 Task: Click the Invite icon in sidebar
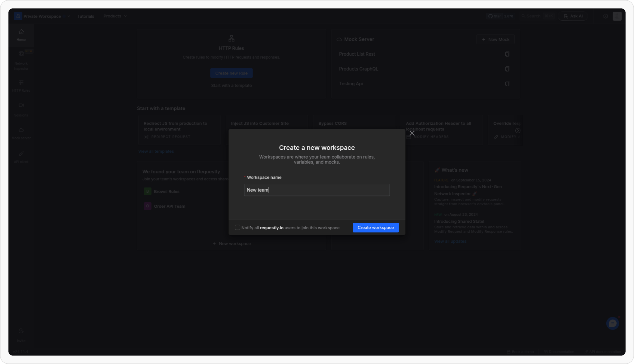21,331
